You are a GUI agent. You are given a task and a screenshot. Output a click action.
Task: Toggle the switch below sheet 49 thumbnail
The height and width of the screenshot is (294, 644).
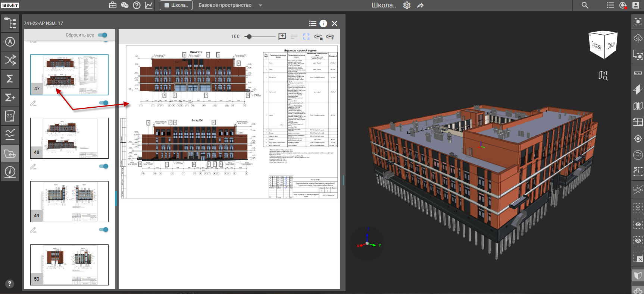pos(104,230)
